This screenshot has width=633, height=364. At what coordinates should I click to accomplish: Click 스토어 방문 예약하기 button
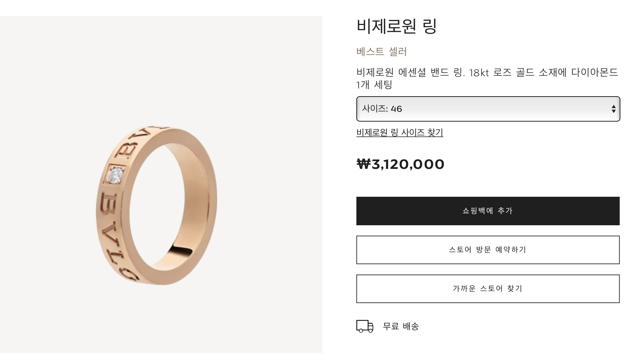pyautogui.click(x=488, y=250)
